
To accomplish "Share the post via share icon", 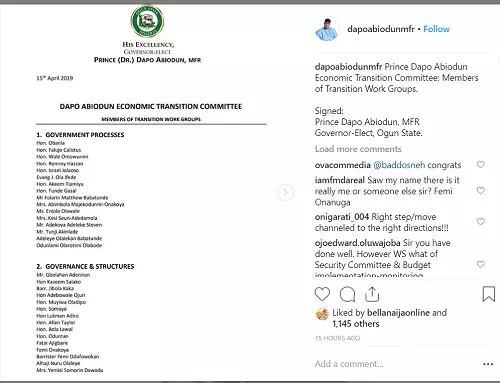I will (x=372, y=294).
